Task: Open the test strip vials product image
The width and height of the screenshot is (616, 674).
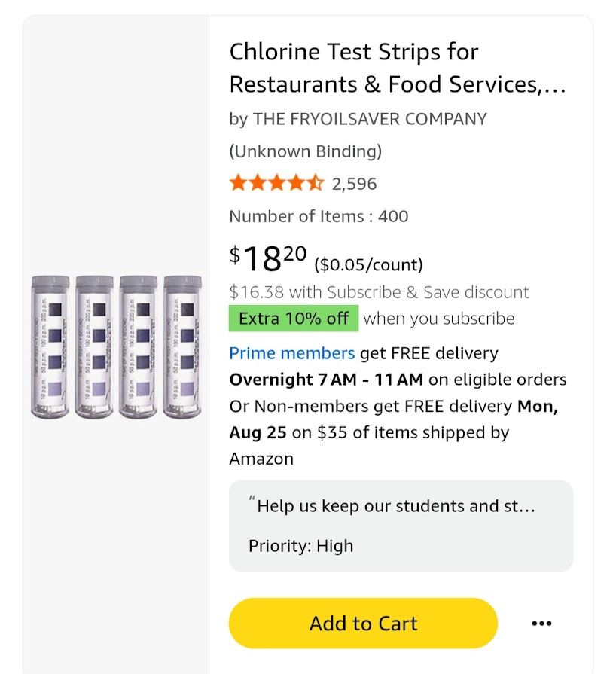Action: (116, 346)
